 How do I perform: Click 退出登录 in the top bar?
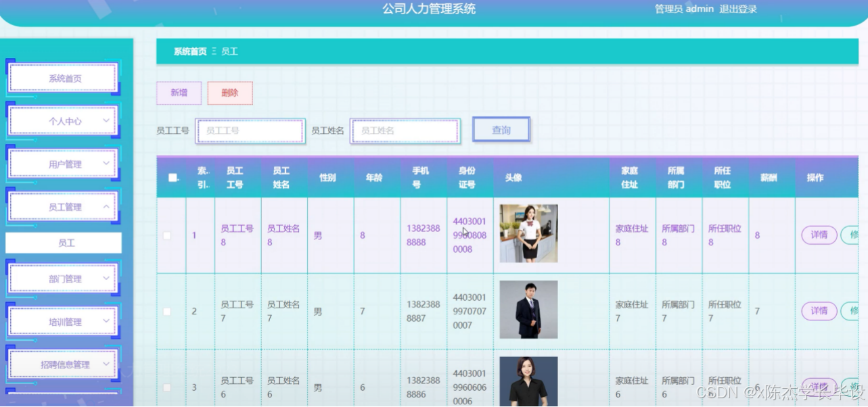738,9
